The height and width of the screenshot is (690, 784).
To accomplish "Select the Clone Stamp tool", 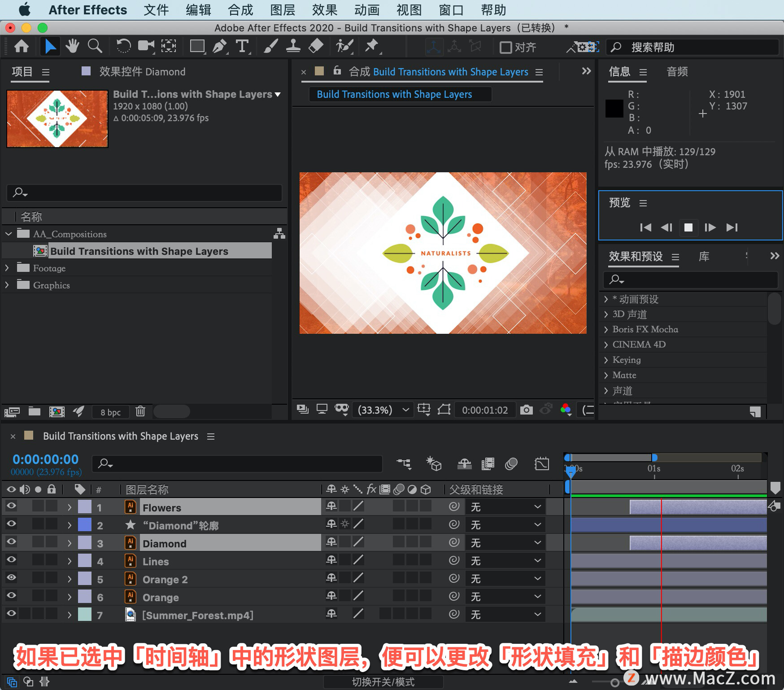I will tap(293, 46).
